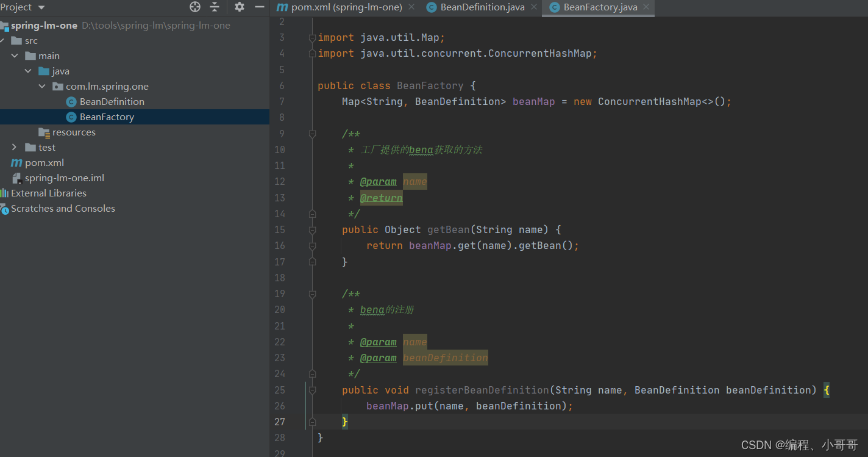Click the package icon for com.lm.spring.one

pyautogui.click(x=58, y=86)
